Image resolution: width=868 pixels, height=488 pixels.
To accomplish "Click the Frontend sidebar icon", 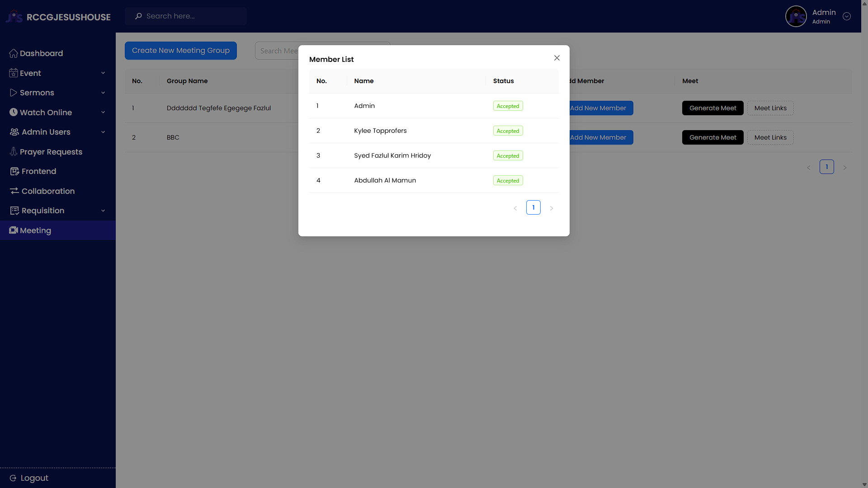I will coord(14,171).
